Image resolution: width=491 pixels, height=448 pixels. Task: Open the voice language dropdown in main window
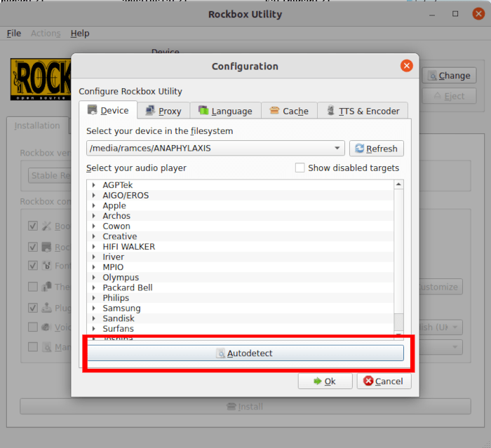tap(441, 327)
